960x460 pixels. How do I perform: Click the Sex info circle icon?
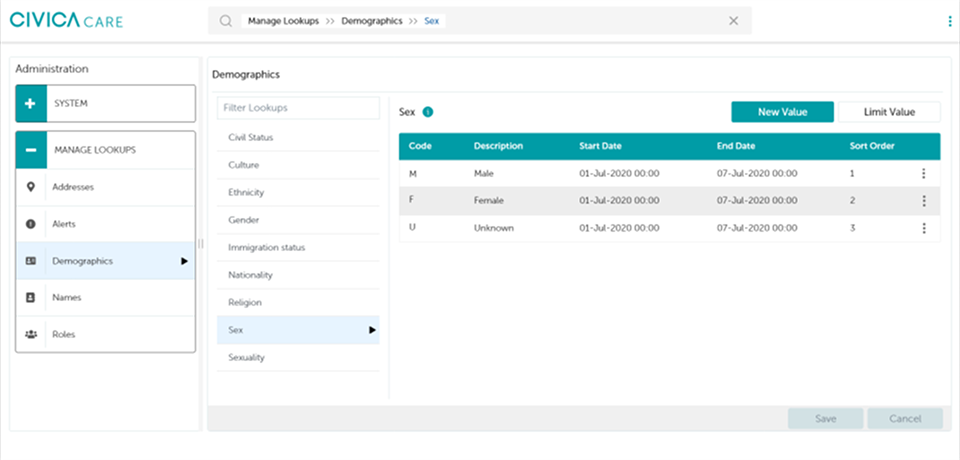pos(428,112)
